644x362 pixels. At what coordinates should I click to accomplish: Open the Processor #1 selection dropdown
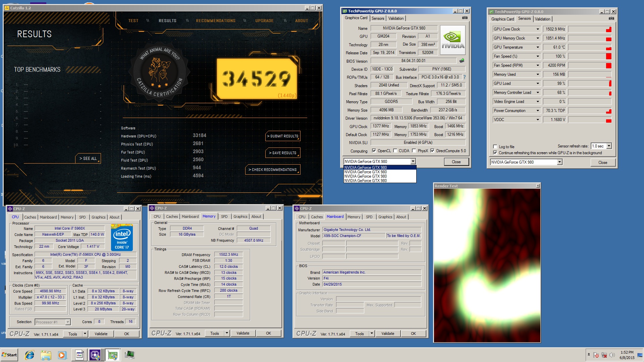(68, 322)
